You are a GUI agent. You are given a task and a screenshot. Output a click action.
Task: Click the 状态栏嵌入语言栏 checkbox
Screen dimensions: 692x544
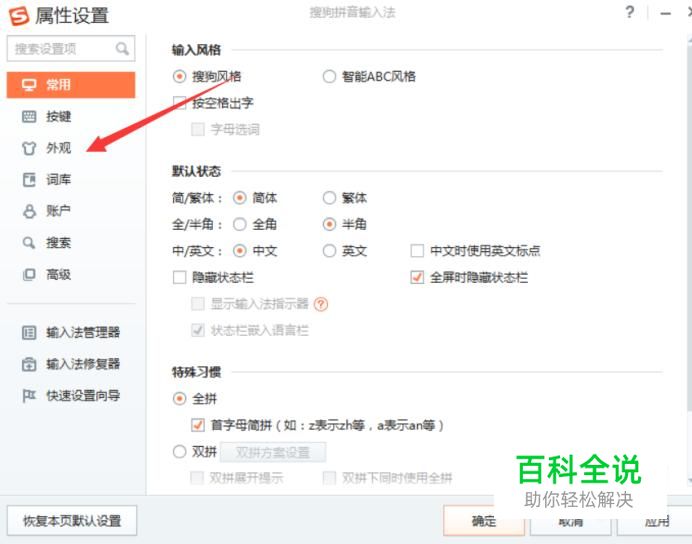pyautogui.click(x=198, y=330)
